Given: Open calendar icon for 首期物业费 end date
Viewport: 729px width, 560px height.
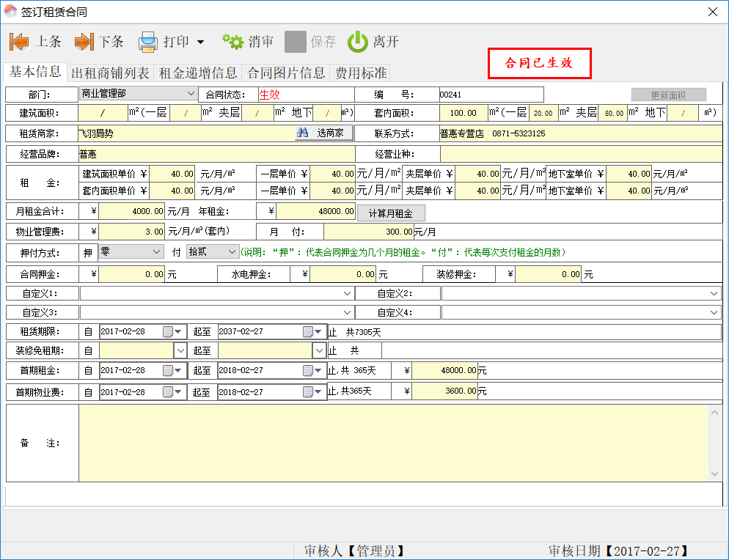Looking at the screenshot, I should point(307,391).
